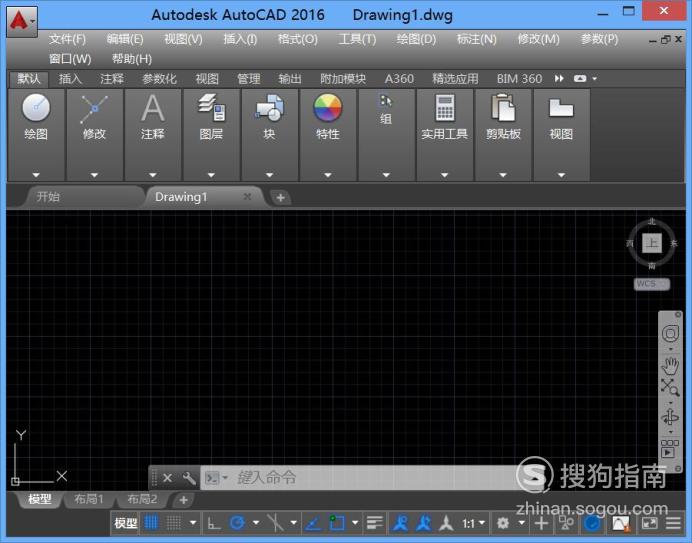This screenshot has width=692, height=543.
Task: Expand the workspace switching dropdown arrow
Action: tap(521, 523)
